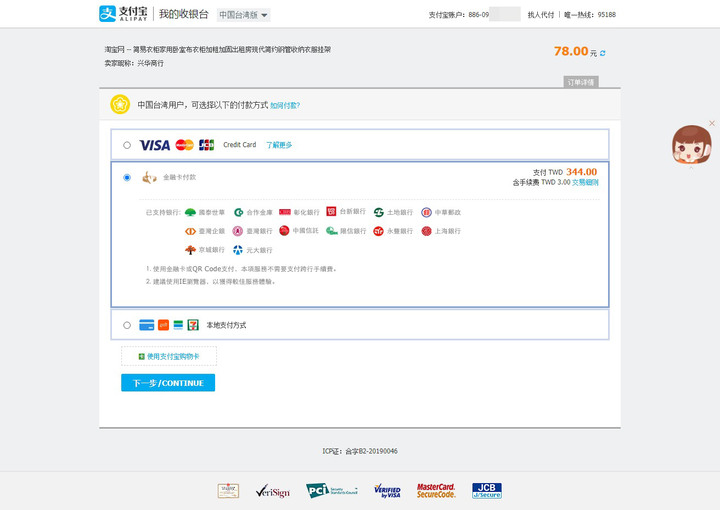Viewport: 720px width, 510px height.
Task: Click the cartoon girl assistant avatar
Action: tap(691, 145)
